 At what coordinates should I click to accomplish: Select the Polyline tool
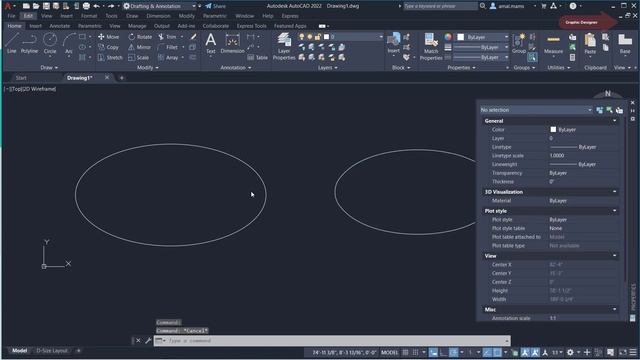pyautogui.click(x=29, y=43)
